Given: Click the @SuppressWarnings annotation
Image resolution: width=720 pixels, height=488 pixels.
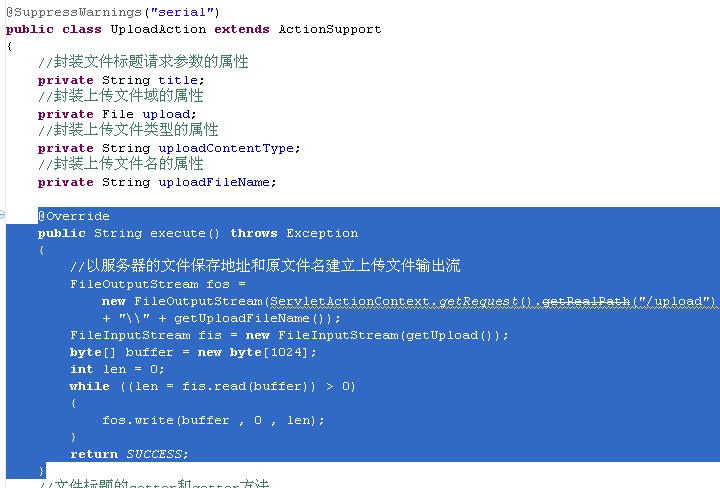Looking at the screenshot, I should click(62, 12).
